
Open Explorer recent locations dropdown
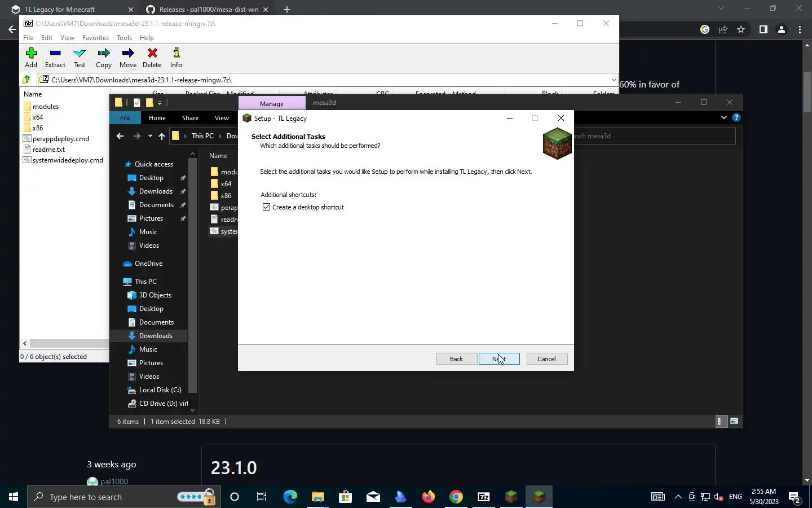[150, 136]
